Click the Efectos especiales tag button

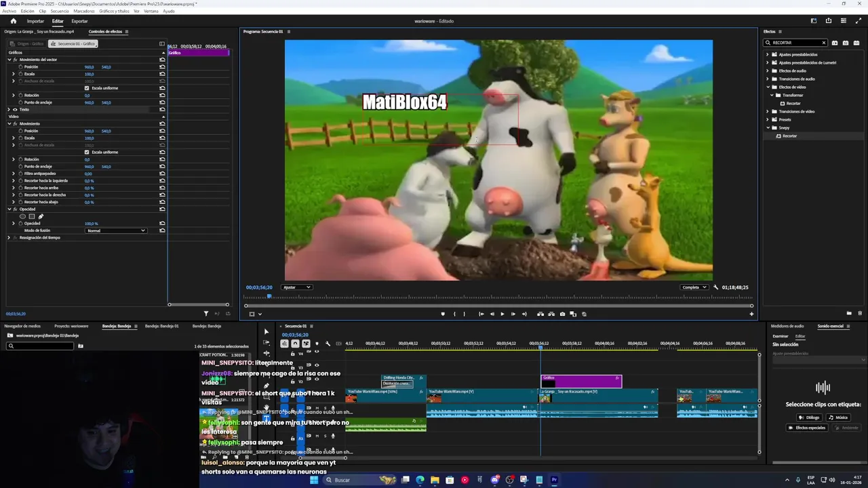(x=807, y=428)
